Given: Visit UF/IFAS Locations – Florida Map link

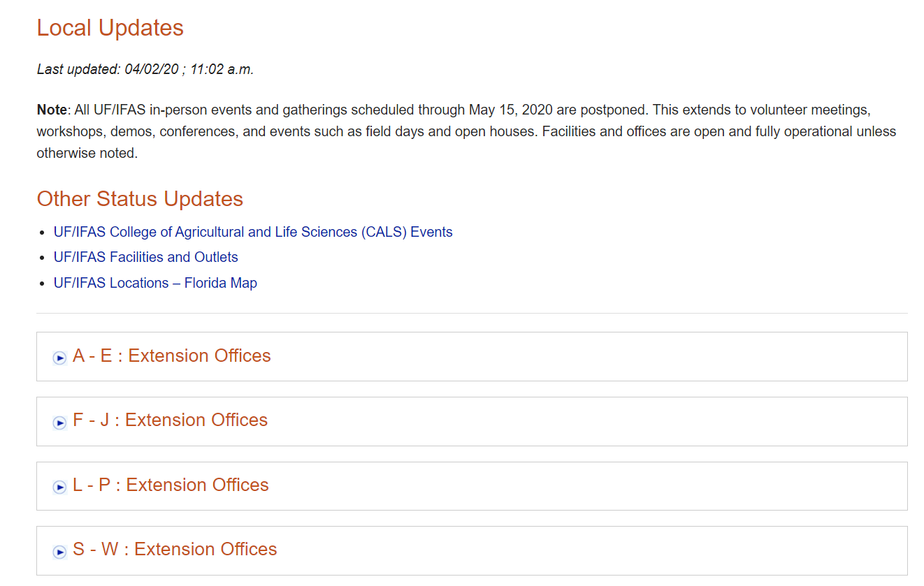Looking at the screenshot, I should click(155, 283).
